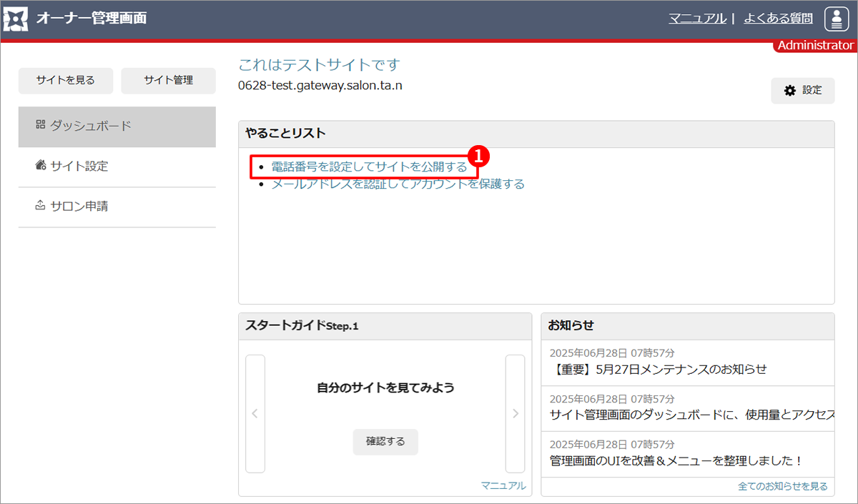Open the マニュアル link in the header
This screenshot has width=858, height=504.
(x=697, y=19)
